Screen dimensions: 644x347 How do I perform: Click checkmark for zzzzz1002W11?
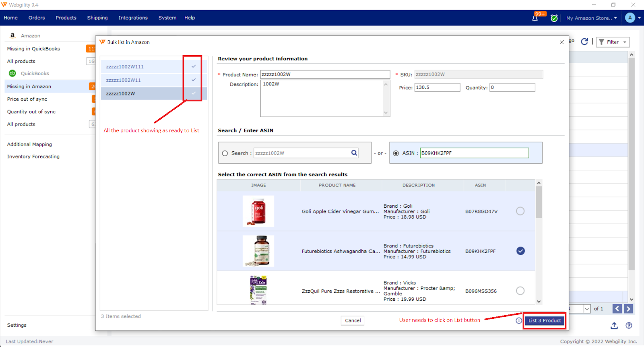pos(194,80)
